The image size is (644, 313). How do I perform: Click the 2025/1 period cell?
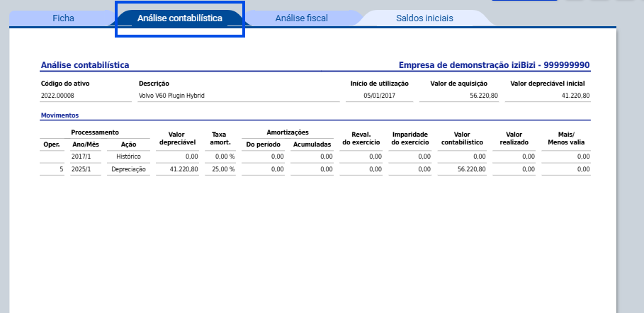pyautogui.click(x=81, y=169)
